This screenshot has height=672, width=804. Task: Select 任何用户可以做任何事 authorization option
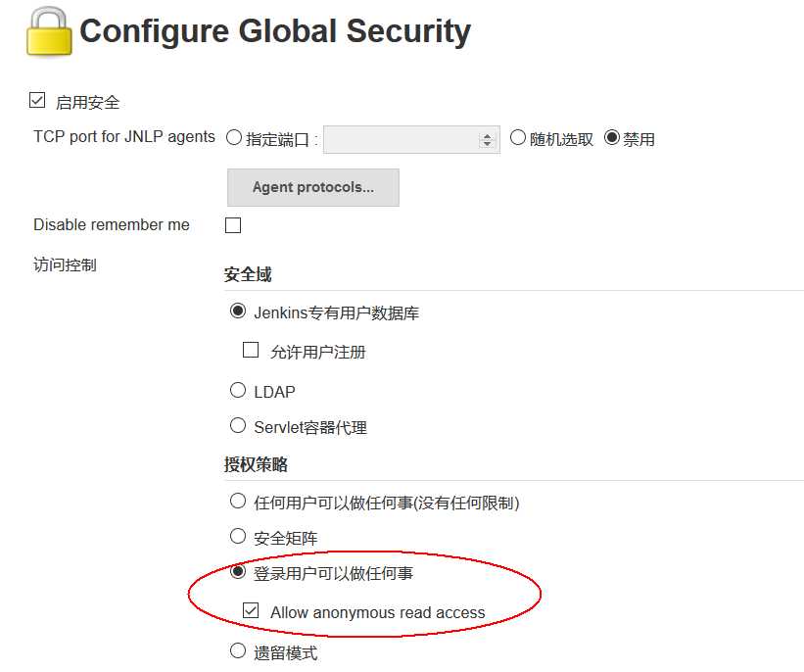(x=237, y=502)
